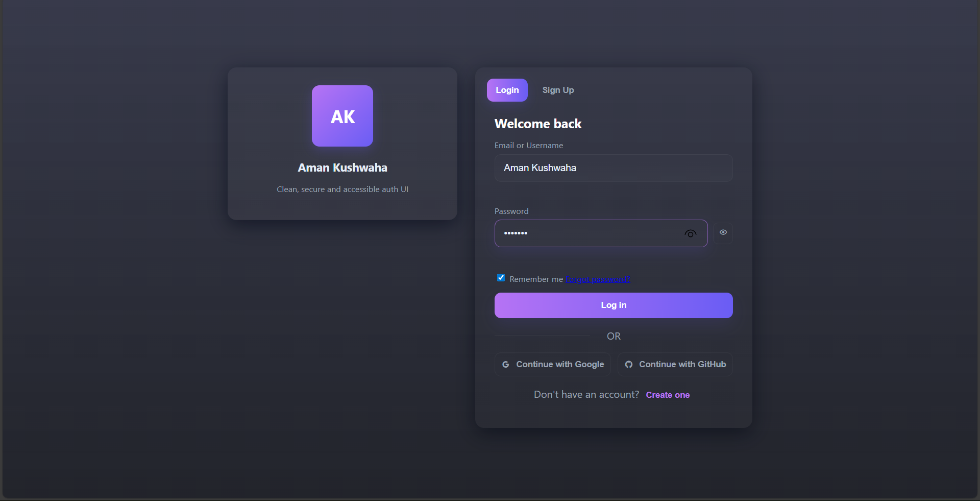Focus the Email or Username input

click(x=612, y=168)
